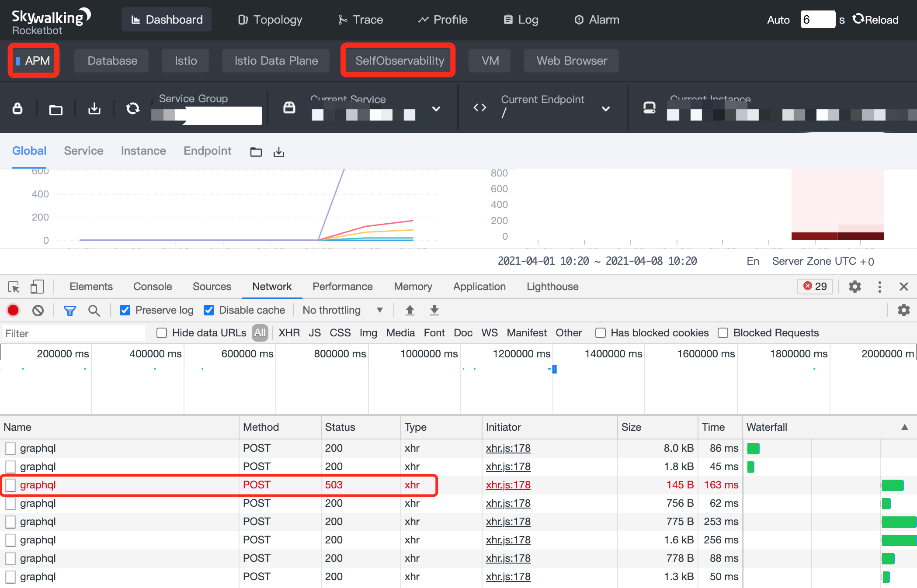
Task: Click the auto reload seconds input field
Action: [x=817, y=20]
